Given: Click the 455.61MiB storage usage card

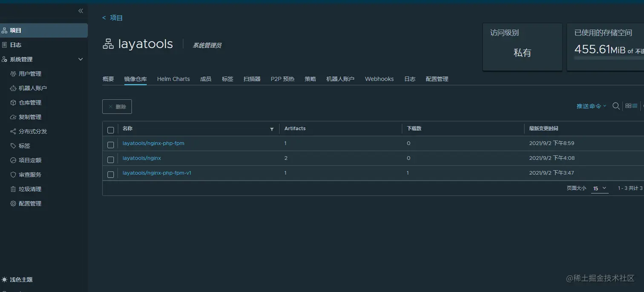Looking at the screenshot, I should pyautogui.click(x=605, y=47).
